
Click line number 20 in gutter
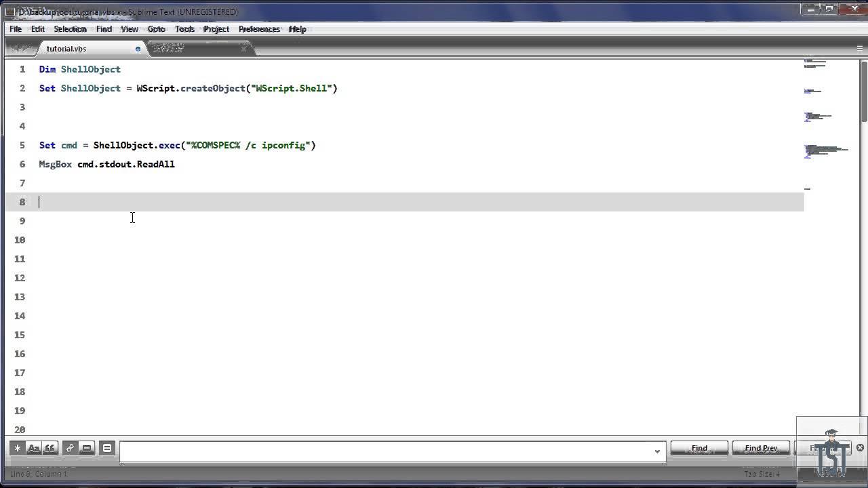click(20, 430)
